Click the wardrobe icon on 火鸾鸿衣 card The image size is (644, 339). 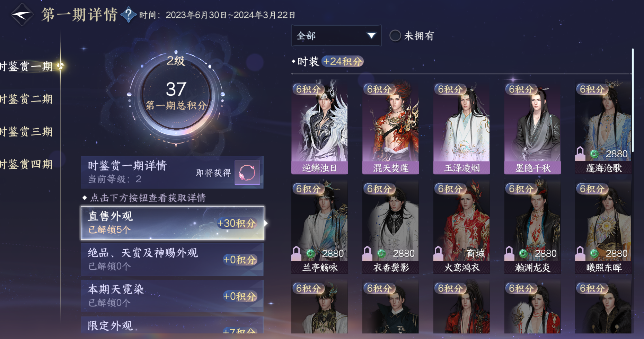(438, 253)
